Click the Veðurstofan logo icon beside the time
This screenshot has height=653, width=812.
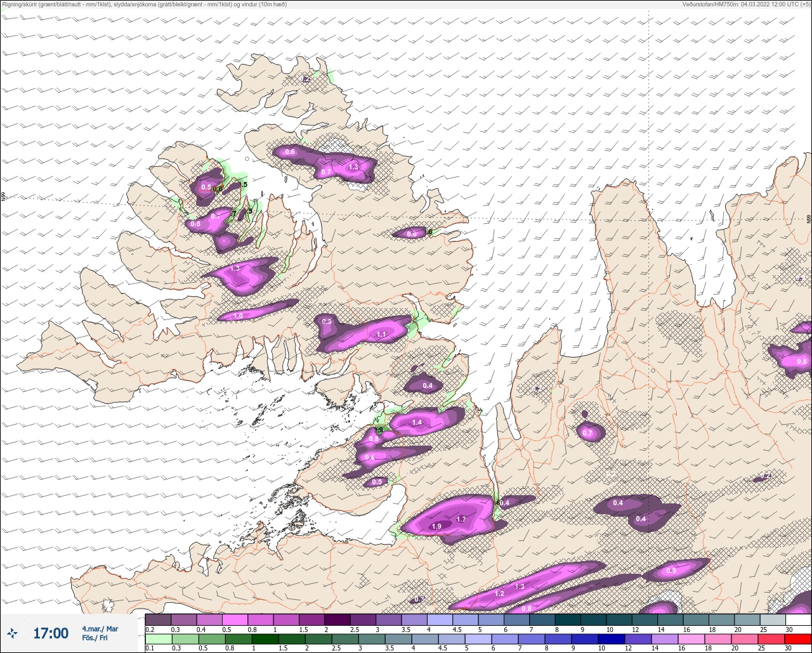[13, 633]
